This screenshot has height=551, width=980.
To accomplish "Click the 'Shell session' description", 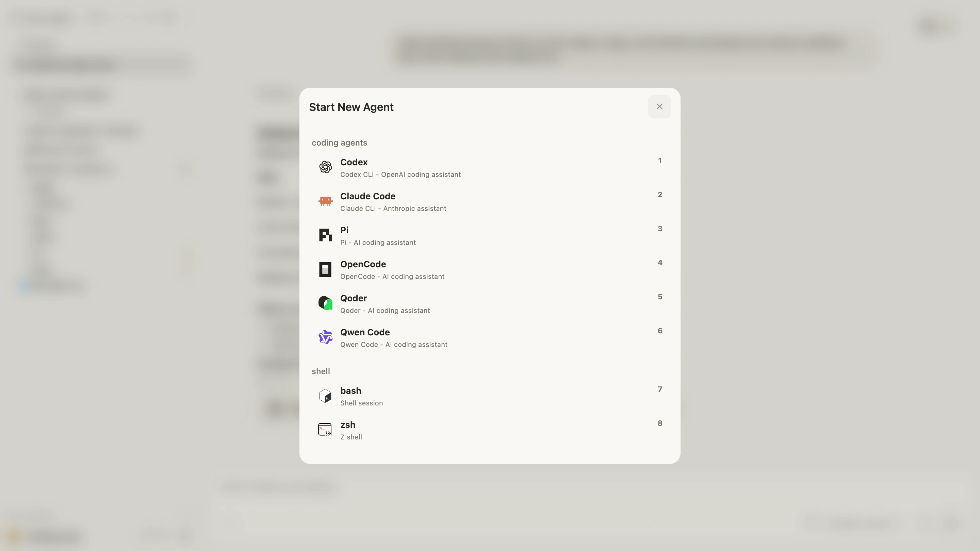I will pos(361,403).
